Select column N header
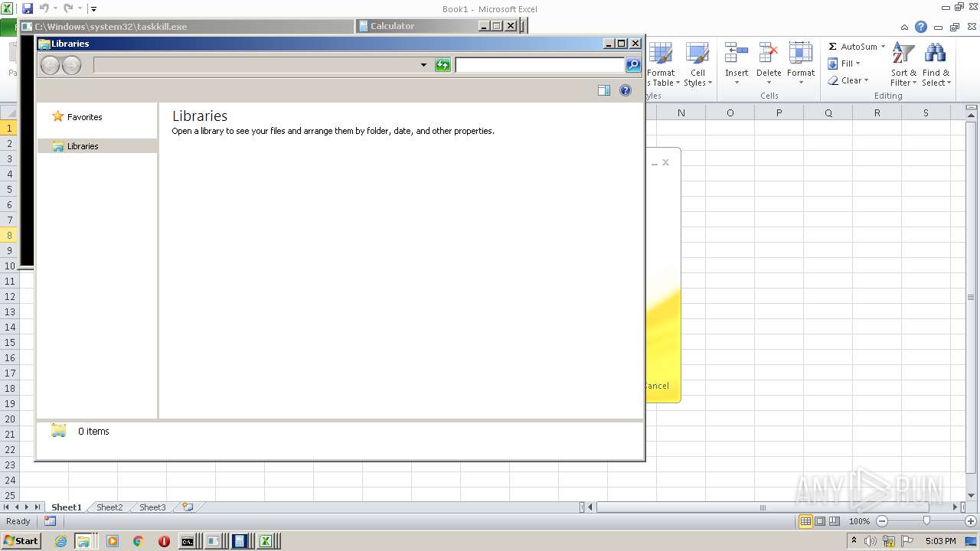Image resolution: width=980 pixels, height=551 pixels. (681, 112)
